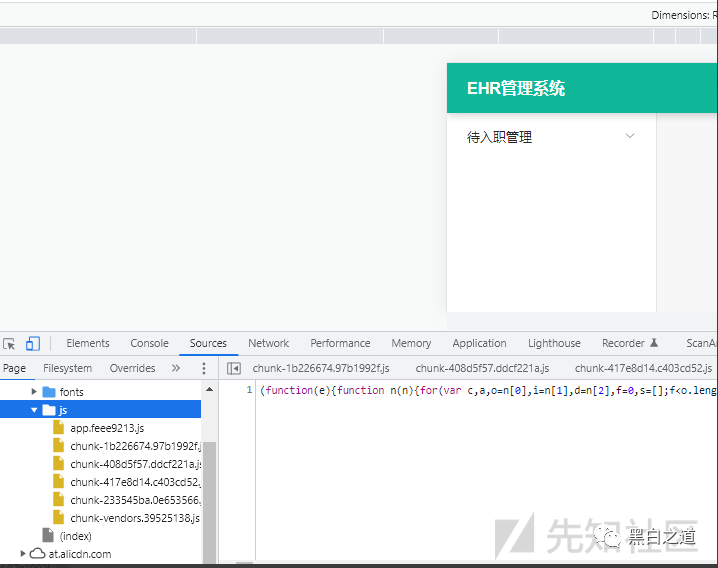The height and width of the screenshot is (568, 718).
Task: Open the Network tab
Action: 268,344
